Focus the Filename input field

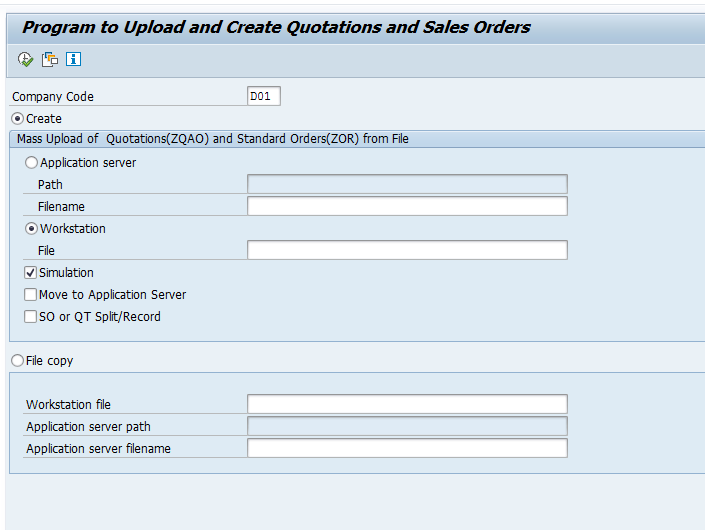pyautogui.click(x=407, y=206)
